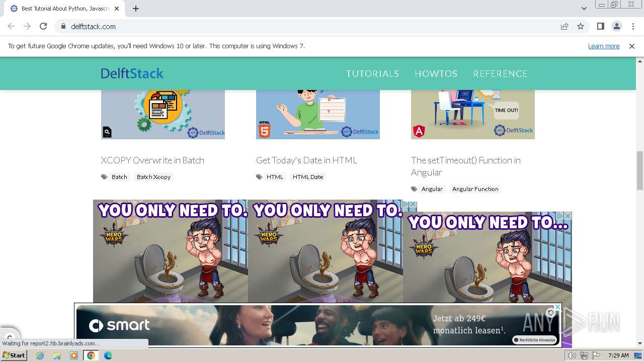Click the DelftStack logo

132,73
